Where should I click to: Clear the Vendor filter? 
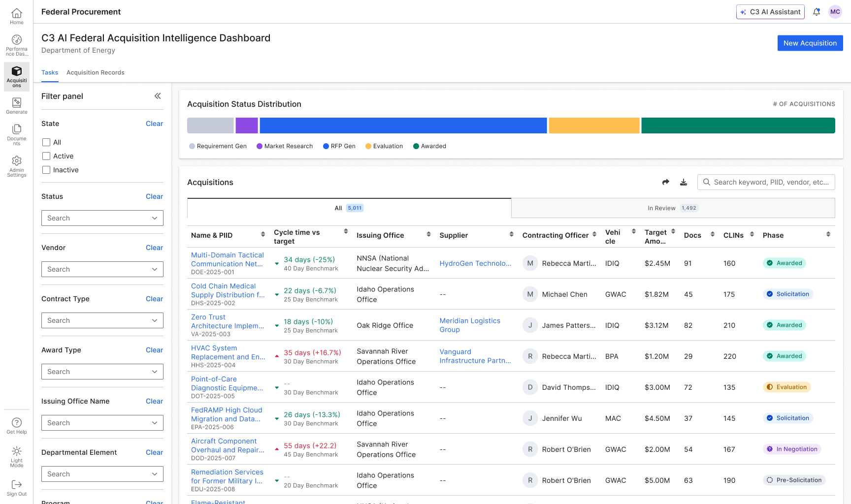(x=154, y=248)
